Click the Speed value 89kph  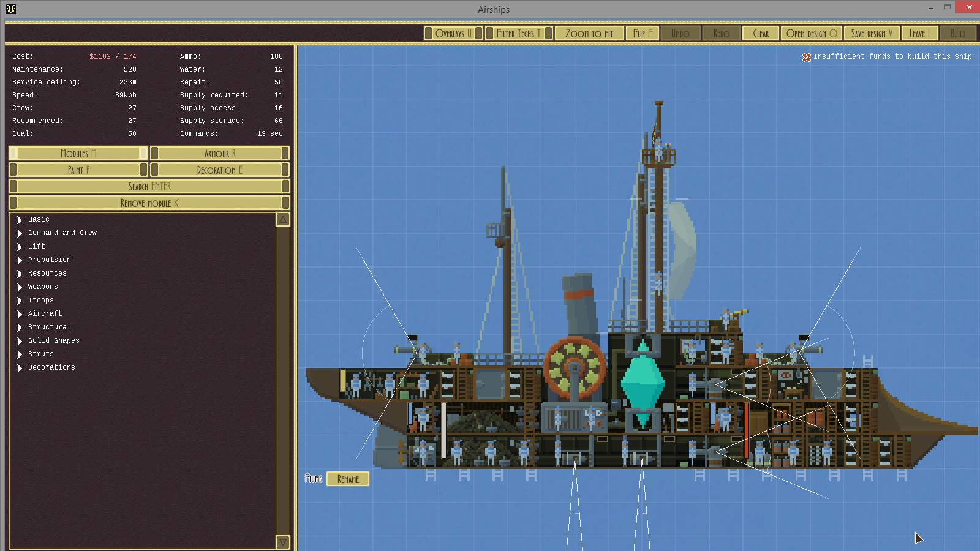[126, 95]
